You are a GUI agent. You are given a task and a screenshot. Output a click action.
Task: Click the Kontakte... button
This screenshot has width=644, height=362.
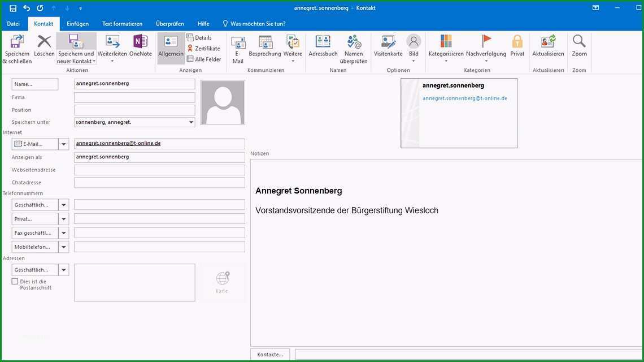pyautogui.click(x=270, y=354)
